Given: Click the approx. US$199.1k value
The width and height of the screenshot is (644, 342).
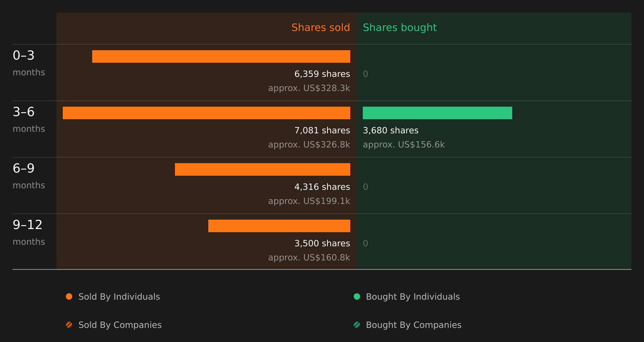Looking at the screenshot, I should 309,201.
